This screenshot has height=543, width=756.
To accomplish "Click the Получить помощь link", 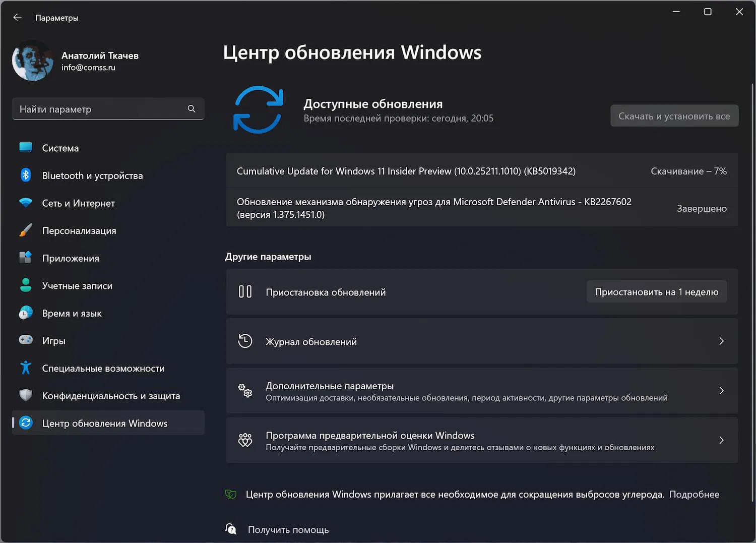I will (x=288, y=529).
